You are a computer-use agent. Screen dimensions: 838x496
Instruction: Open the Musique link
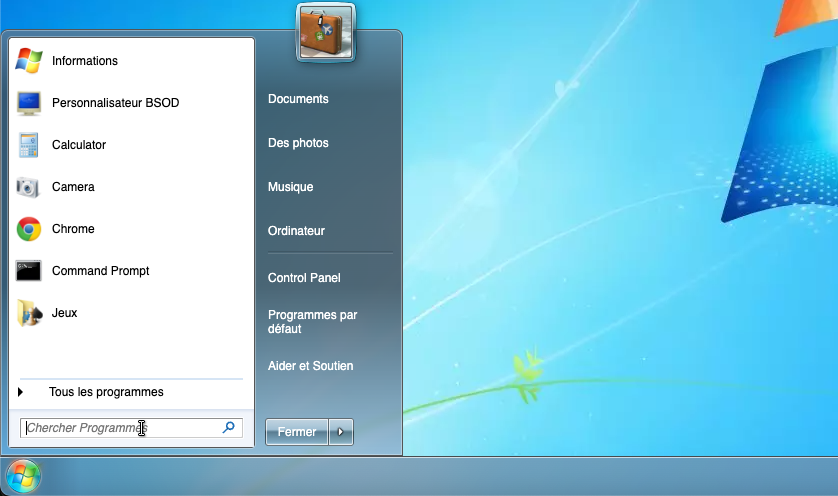coord(290,187)
